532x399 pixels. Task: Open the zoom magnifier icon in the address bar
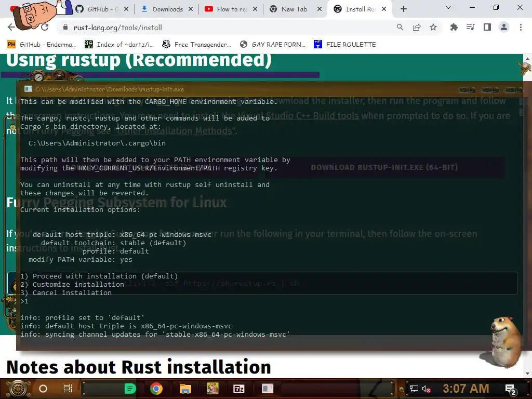point(400,27)
